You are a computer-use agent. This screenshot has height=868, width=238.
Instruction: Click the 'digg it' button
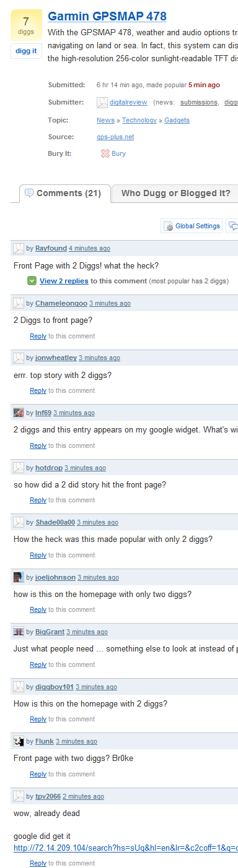point(26,51)
